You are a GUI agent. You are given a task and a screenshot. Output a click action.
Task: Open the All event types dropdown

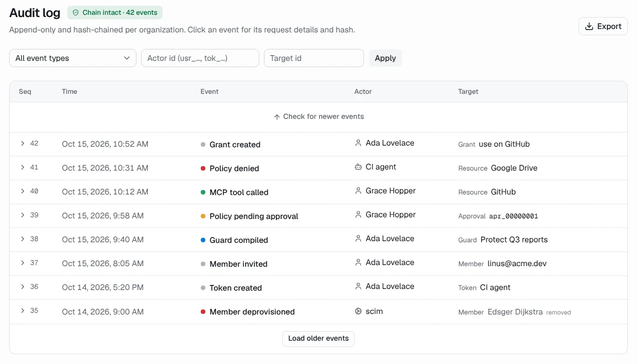click(x=73, y=58)
